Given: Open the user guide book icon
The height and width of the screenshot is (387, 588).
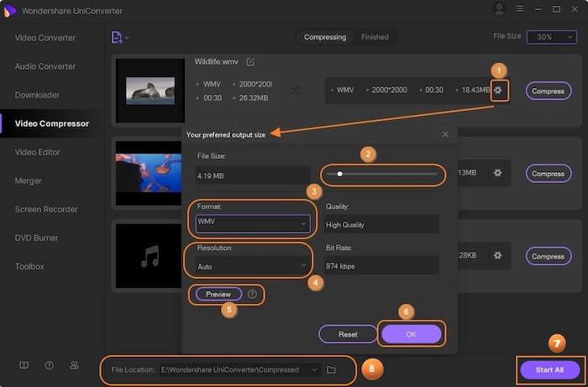Looking at the screenshot, I should tap(24, 365).
